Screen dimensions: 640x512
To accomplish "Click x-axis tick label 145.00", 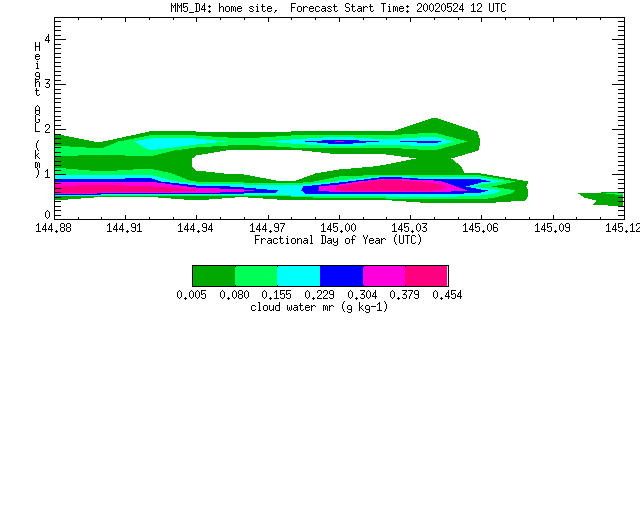I will tap(338, 228).
